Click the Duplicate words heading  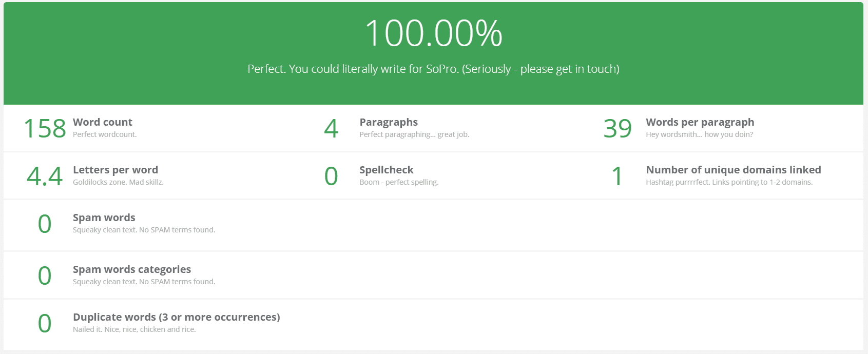pos(177,317)
